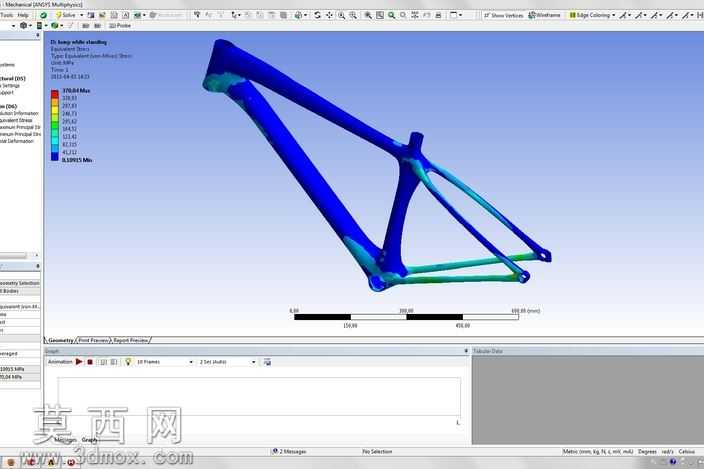Click the export animation video icon
The width and height of the screenshot is (704, 469).
tap(267, 362)
